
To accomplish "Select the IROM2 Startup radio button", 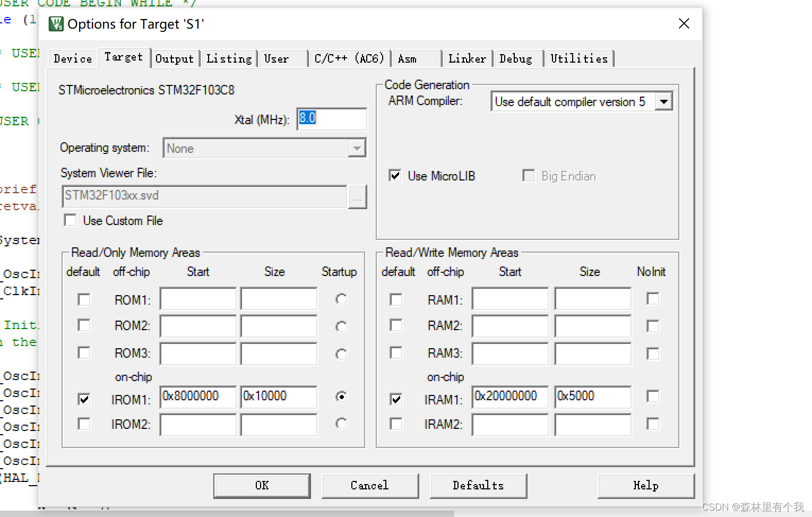I will click(341, 423).
